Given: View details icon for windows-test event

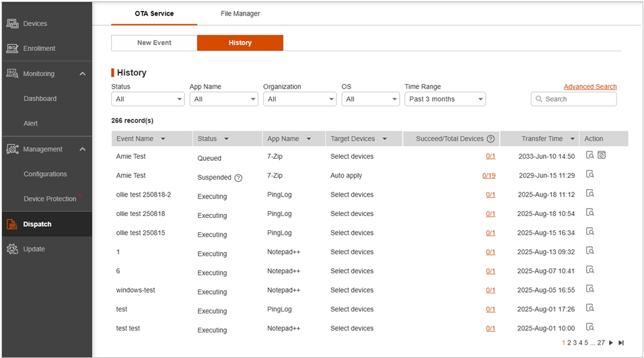Looking at the screenshot, I should coord(589,289).
